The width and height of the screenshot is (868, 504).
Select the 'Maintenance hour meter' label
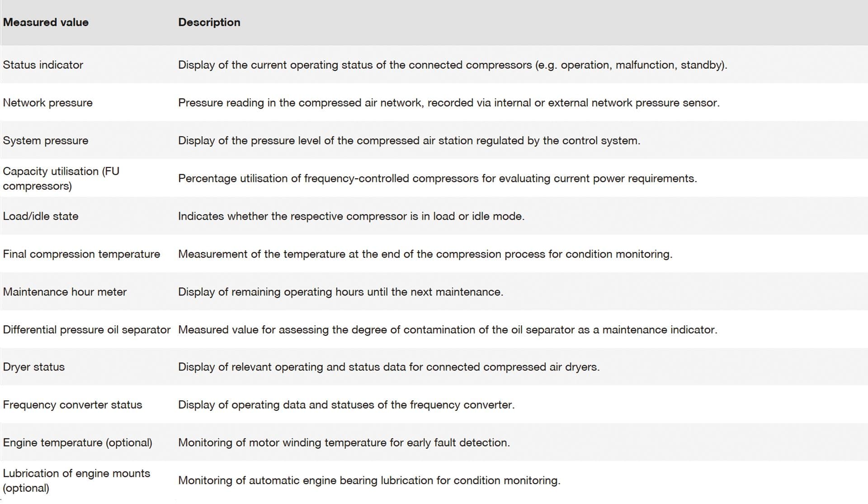pyautogui.click(x=65, y=292)
